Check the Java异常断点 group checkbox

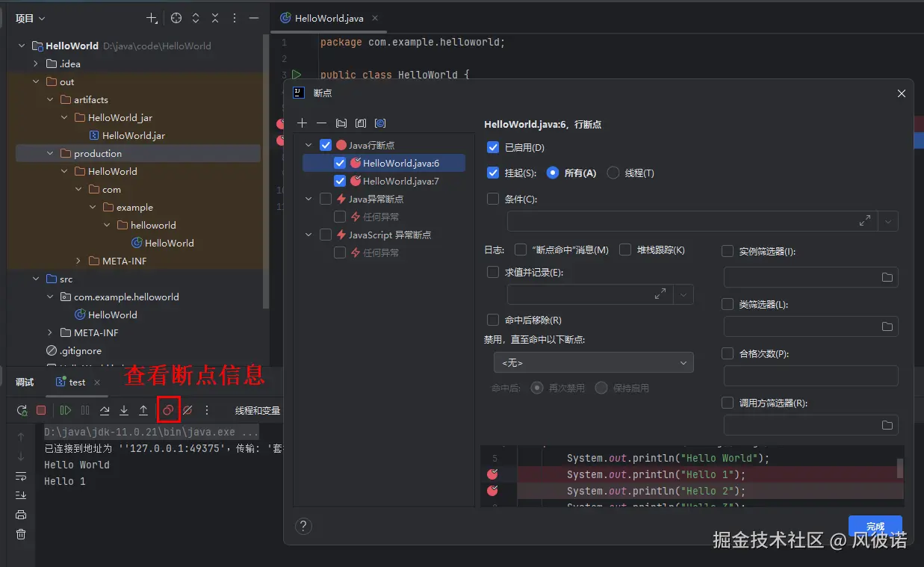[326, 199]
